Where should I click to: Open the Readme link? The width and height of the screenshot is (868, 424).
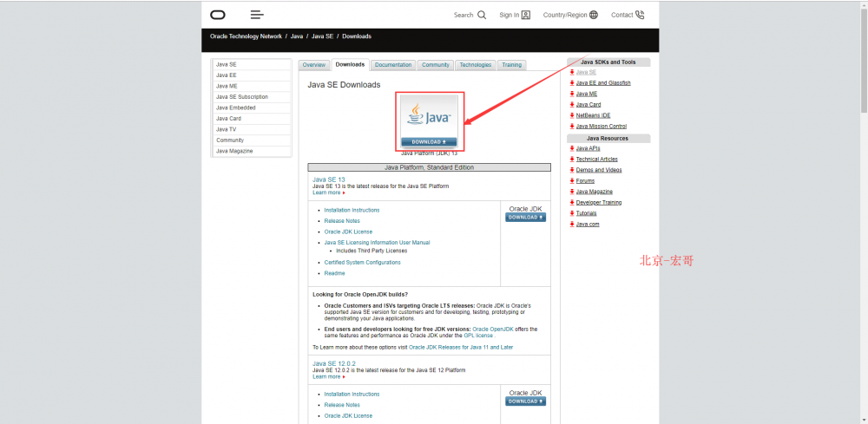334,274
